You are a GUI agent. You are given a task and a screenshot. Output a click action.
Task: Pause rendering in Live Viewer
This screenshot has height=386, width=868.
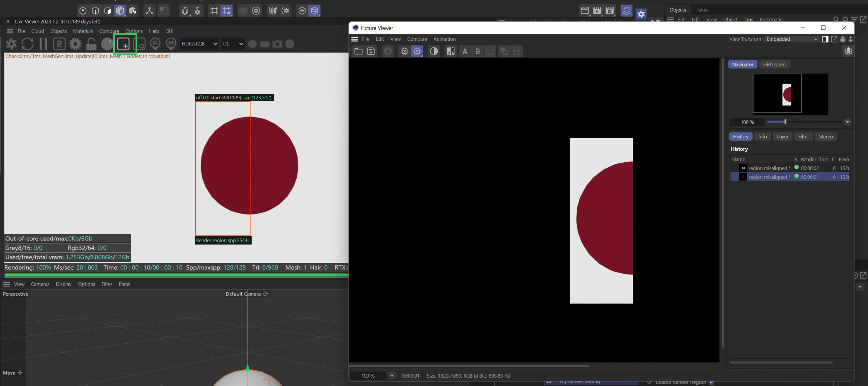[43, 44]
